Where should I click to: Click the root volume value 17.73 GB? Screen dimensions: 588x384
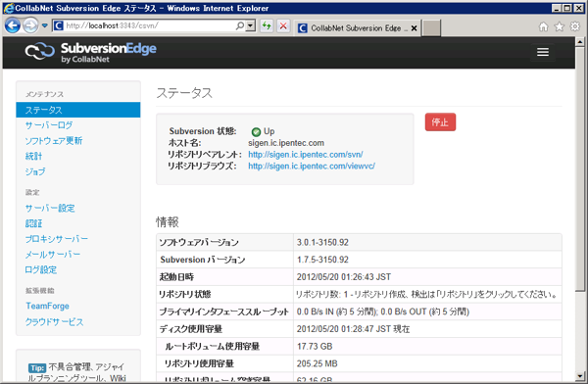(x=315, y=346)
